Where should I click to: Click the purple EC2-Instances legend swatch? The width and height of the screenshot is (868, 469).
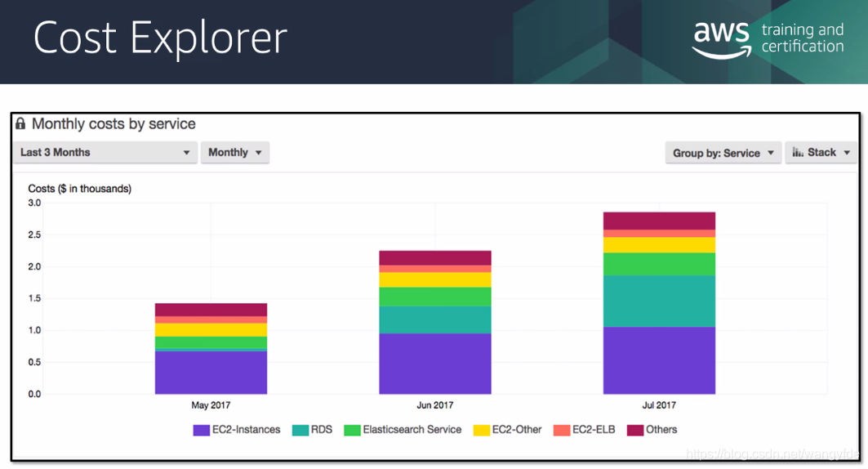pyautogui.click(x=201, y=431)
